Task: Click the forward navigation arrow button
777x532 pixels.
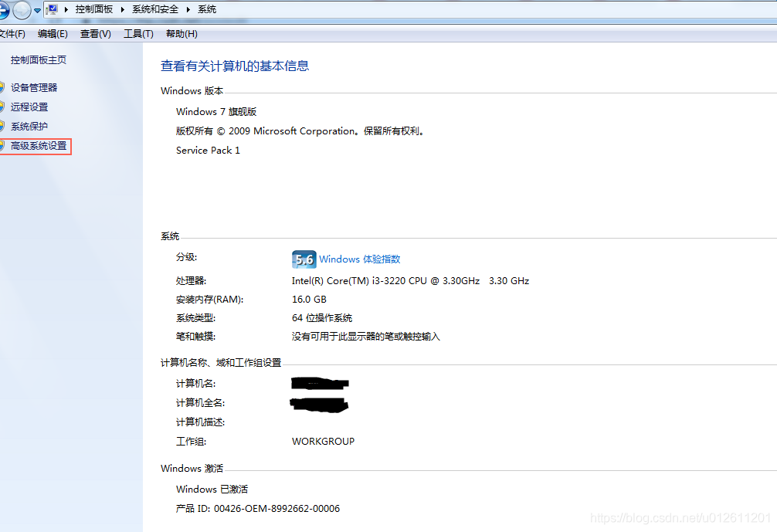Action: coord(22,10)
